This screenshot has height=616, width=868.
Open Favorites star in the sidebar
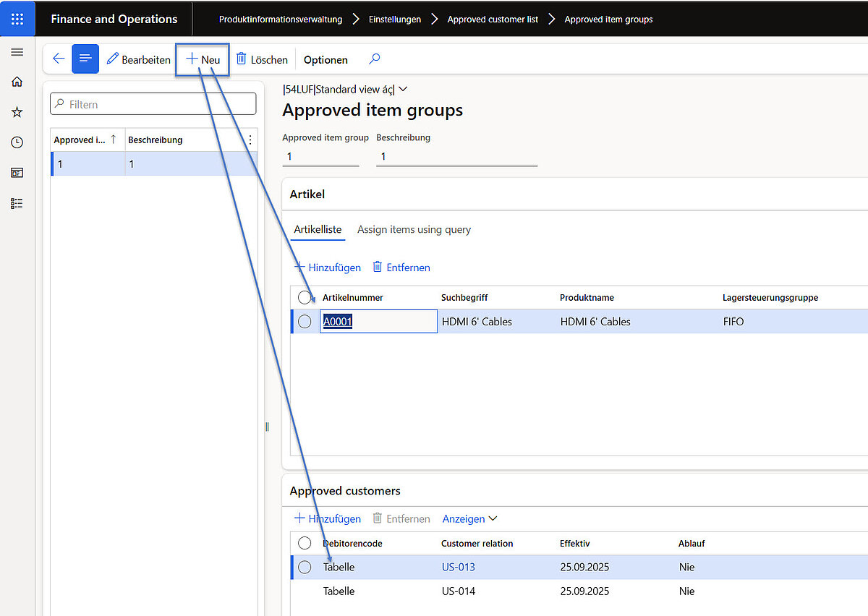[17, 112]
